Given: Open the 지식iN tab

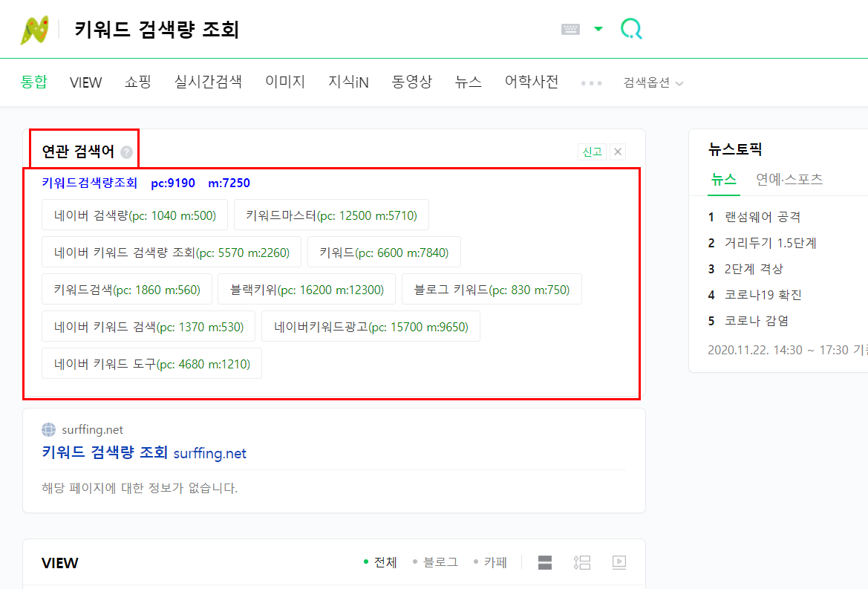Looking at the screenshot, I should 348,82.
